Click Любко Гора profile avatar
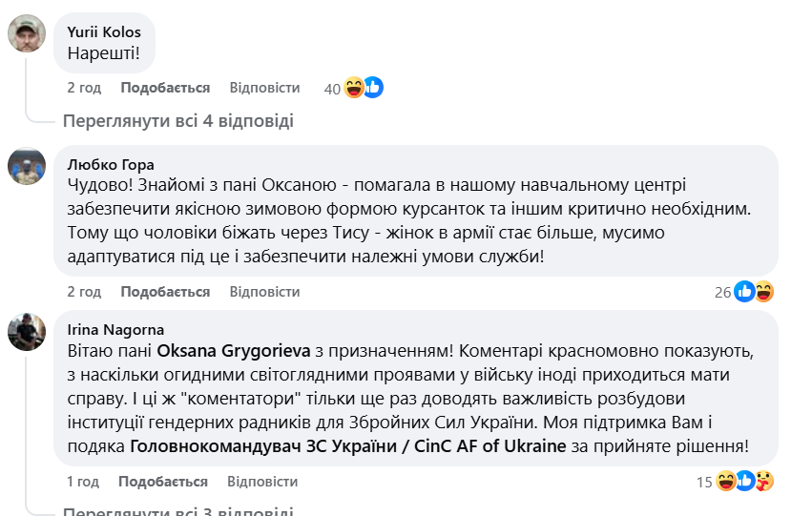 pos(27,166)
